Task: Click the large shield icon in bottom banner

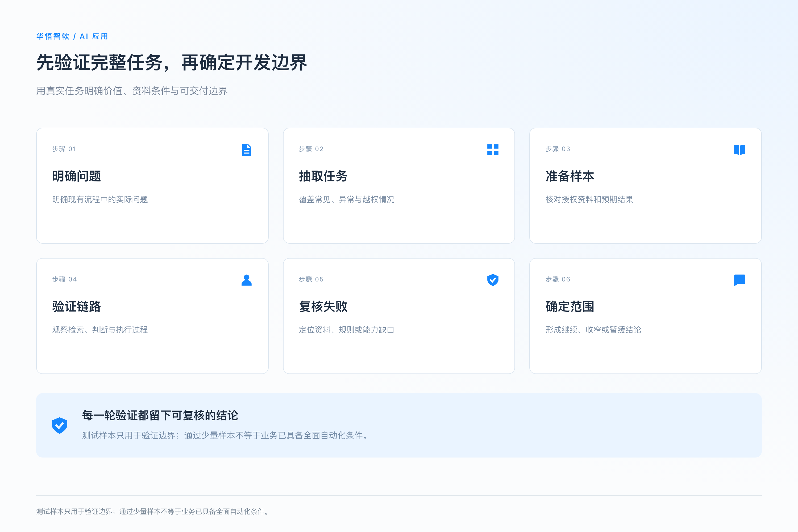Action: pyautogui.click(x=59, y=425)
